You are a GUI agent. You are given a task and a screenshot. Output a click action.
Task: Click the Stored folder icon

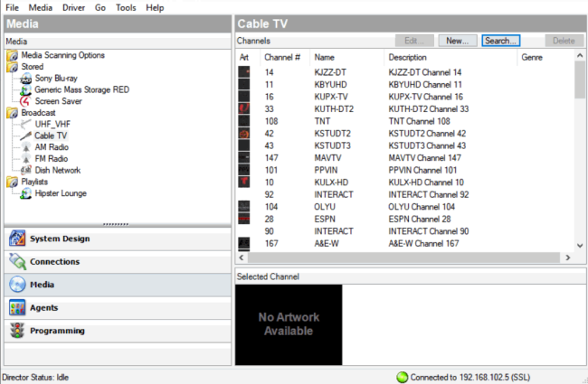click(x=12, y=67)
